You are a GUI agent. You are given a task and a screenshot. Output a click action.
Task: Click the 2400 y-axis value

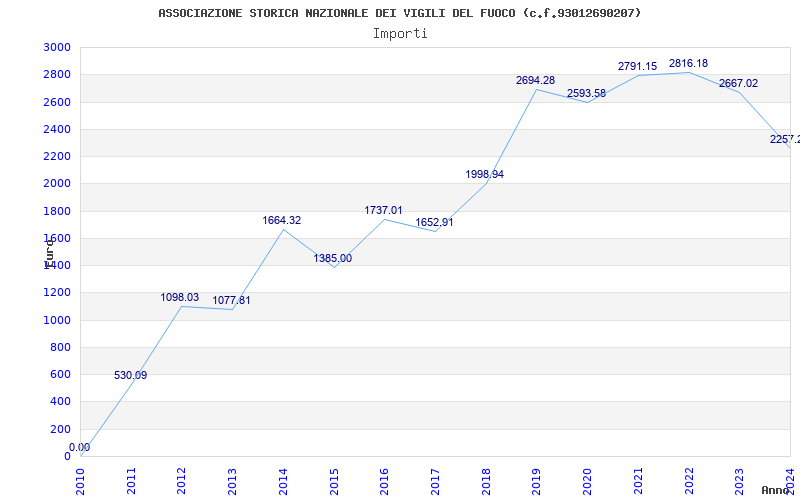[57, 129]
